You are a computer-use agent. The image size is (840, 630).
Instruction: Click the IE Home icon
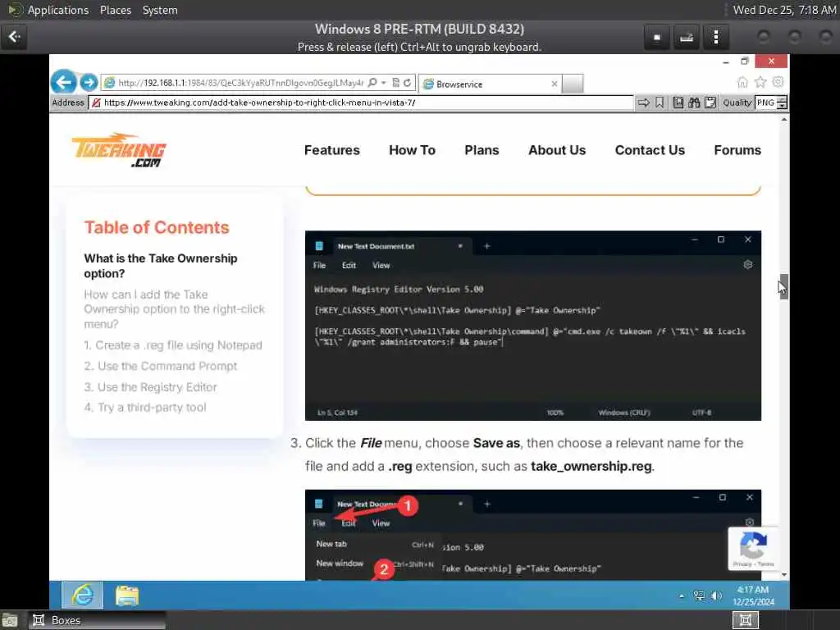tap(742, 82)
